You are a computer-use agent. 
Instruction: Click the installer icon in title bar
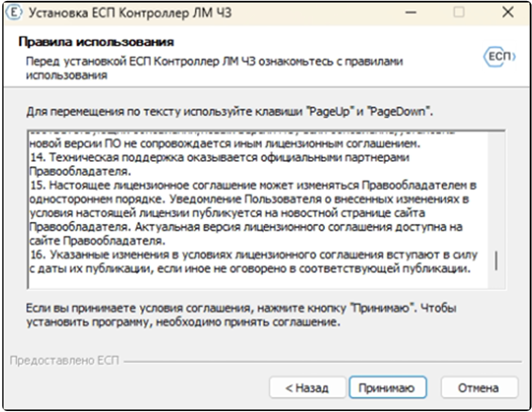click(x=14, y=13)
